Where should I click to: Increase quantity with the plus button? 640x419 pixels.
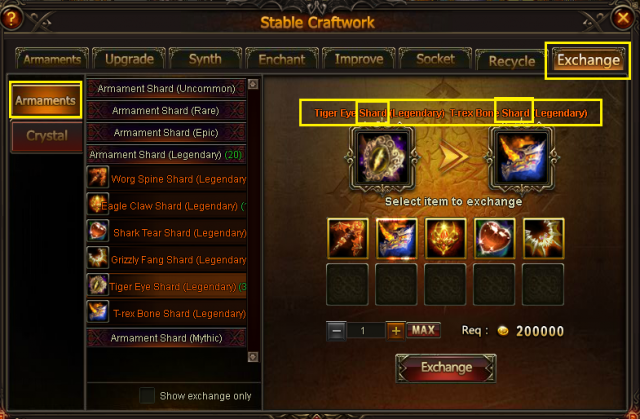click(x=396, y=331)
